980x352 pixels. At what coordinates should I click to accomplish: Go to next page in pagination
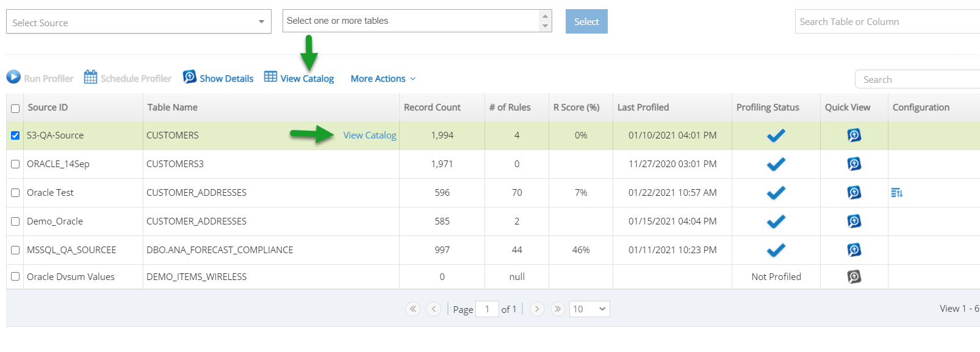click(x=537, y=309)
